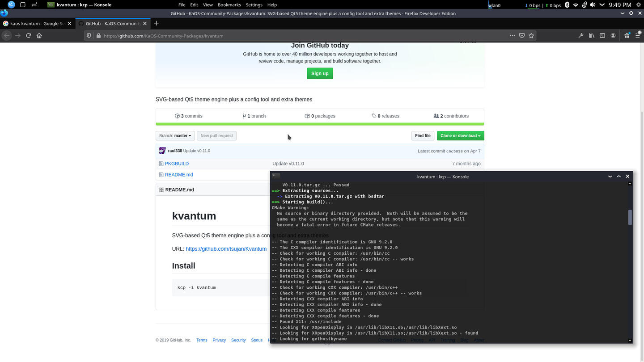
Task: Open the Konsole Bookmarks menu
Action: tap(229, 5)
